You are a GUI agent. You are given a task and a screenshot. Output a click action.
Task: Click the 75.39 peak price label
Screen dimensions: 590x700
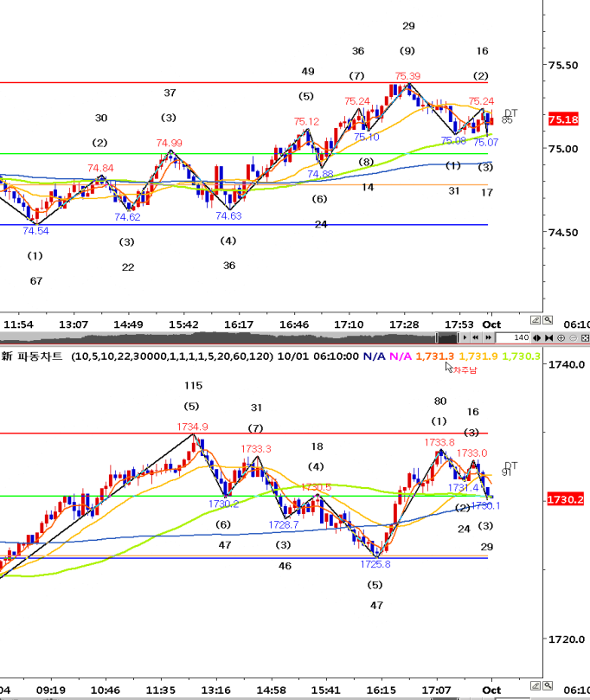pos(407,76)
